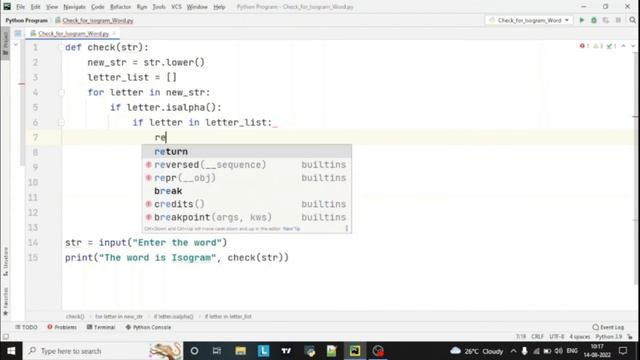The height and width of the screenshot is (360, 640).
Task: Open the TODO tool window
Action: click(x=26, y=327)
